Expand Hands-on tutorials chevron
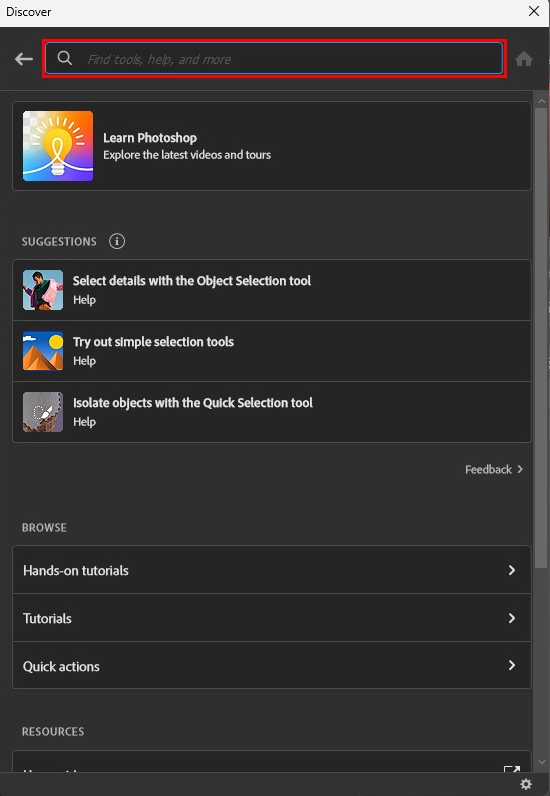Viewport: 550px width, 796px height. coord(512,570)
